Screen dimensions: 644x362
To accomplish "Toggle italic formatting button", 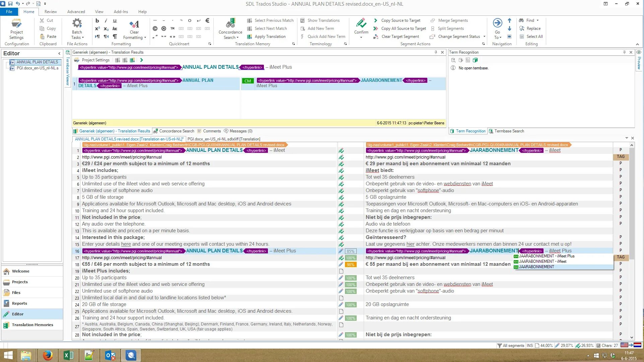I will [106, 20].
